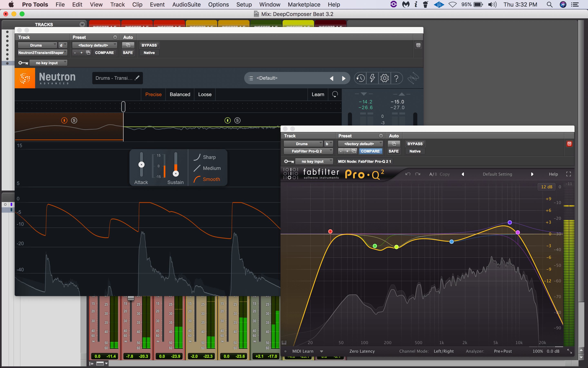This screenshot has width=588, height=368.
Task: Open Wi-Fi status menu
Action: pos(452,4)
